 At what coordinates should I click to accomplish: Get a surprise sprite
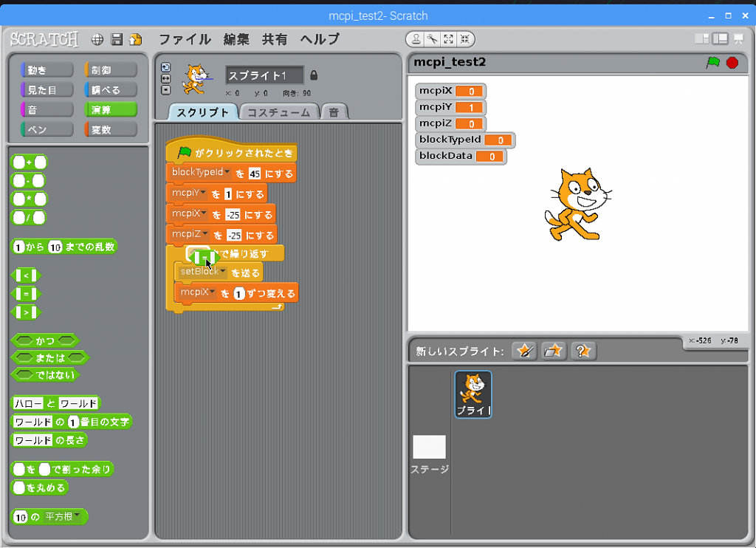[583, 351]
